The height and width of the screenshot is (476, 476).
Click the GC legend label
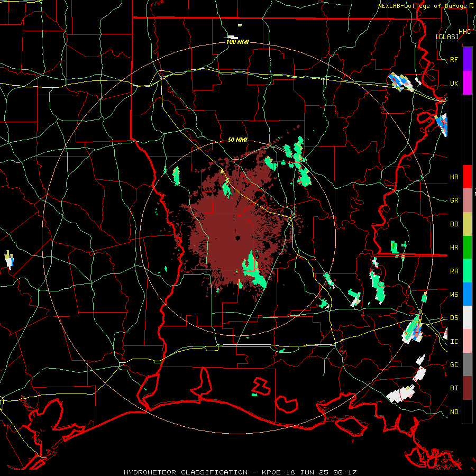454,365
